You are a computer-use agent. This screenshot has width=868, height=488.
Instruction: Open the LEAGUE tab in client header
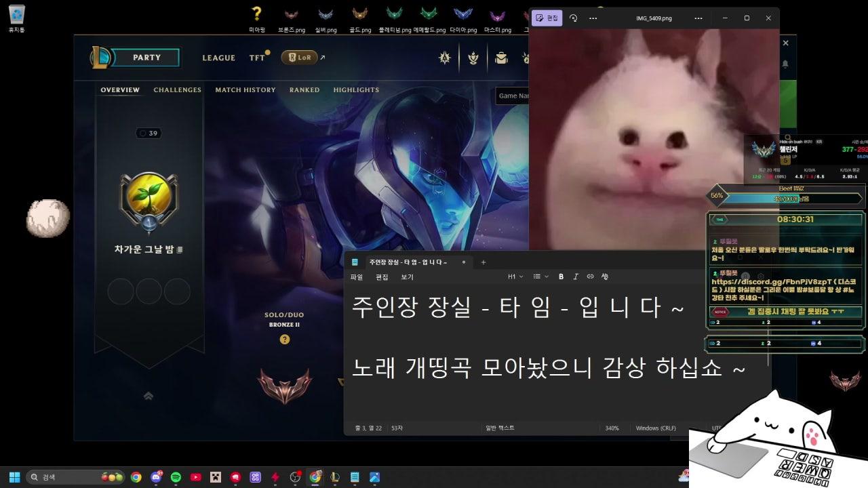218,58
